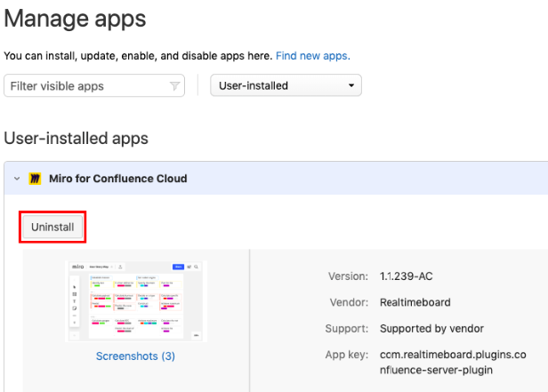Click miro wordmark inside the screenshot preview
Viewport: 548px width, 392px height.
(77, 267)
